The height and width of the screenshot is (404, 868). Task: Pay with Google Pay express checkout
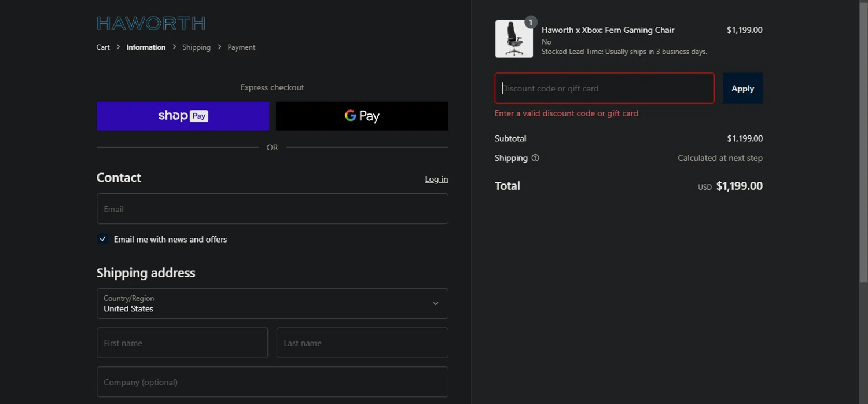(362, 116)
